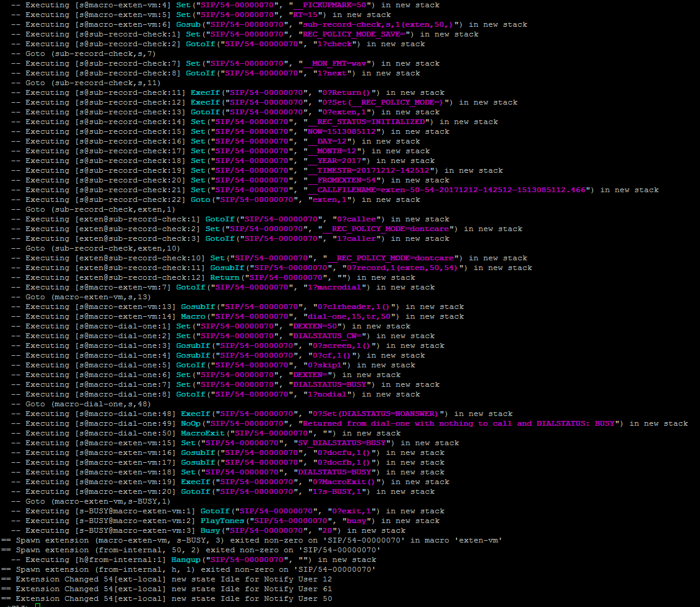Click "Spawn extension (from-internal, 50, 2)" text
700x607 pixels.
[x=108, y=550]
